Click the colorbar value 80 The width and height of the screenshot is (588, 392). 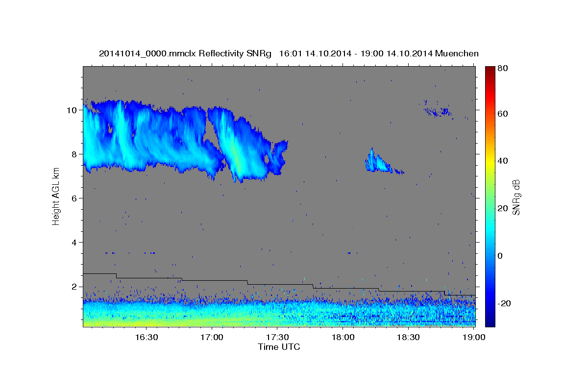coord(502,69)
